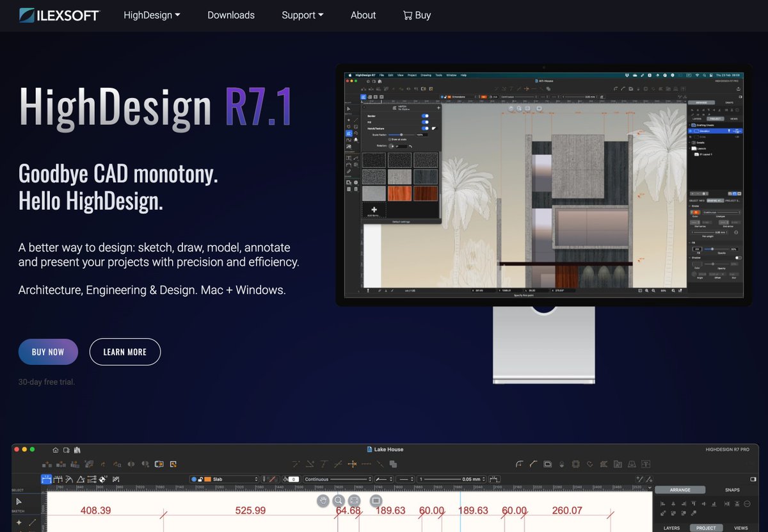Open the Support dropdown menu
The width and height of the screenshot is (768, 532).
pos(303,15)
